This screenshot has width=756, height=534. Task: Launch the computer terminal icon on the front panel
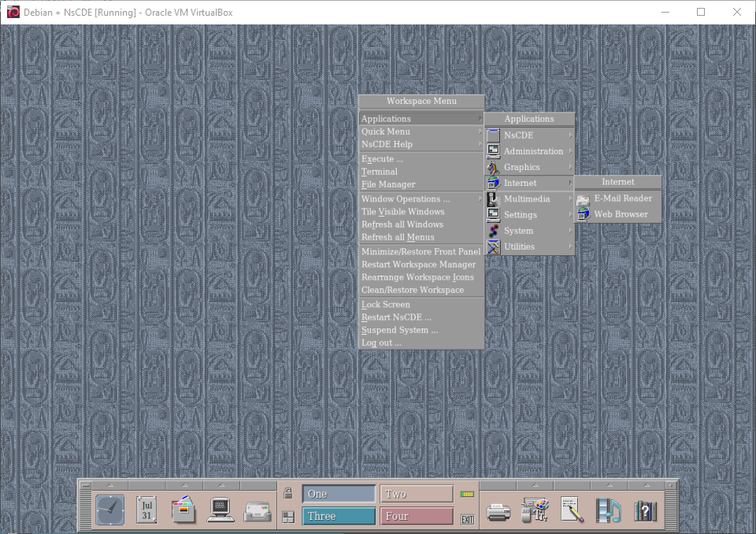[x=220, y=510]
